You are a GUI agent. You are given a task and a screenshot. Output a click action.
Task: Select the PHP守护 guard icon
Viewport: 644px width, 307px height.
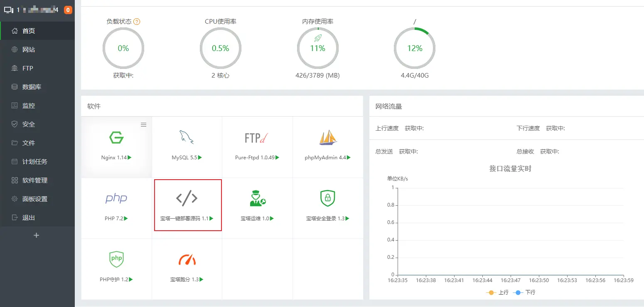point(116,259)
